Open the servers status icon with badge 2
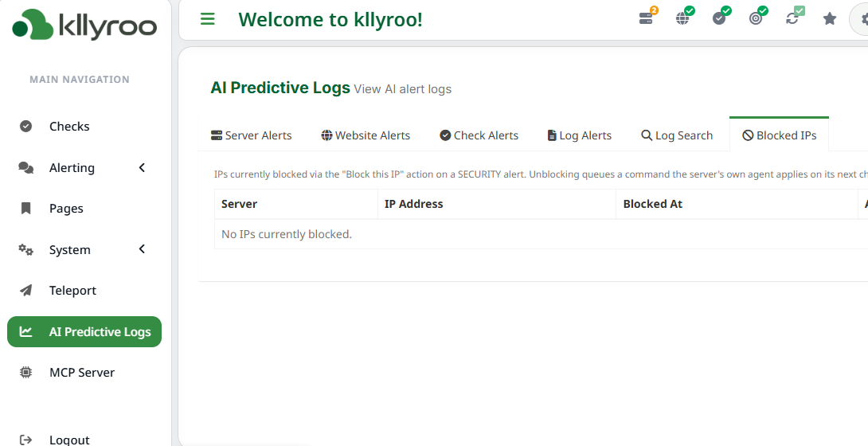 point(647,18)
